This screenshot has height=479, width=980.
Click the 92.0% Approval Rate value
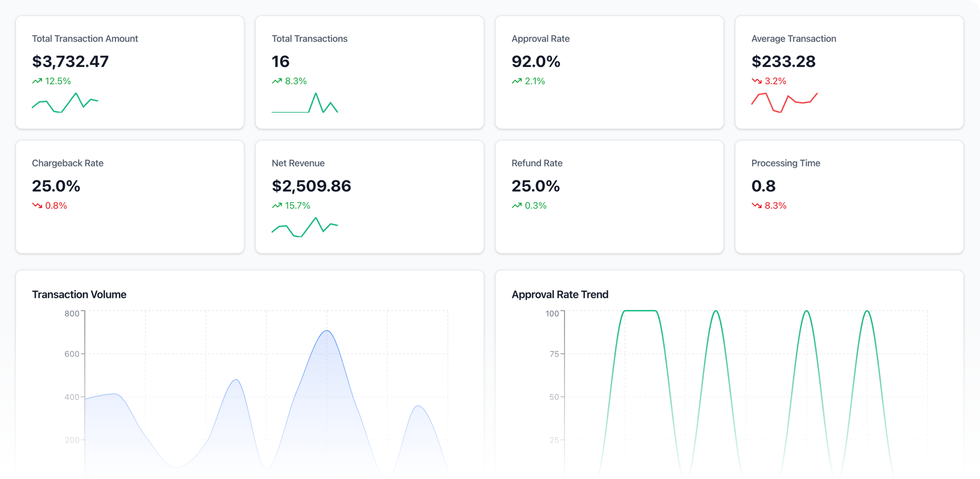click(536, 62)
